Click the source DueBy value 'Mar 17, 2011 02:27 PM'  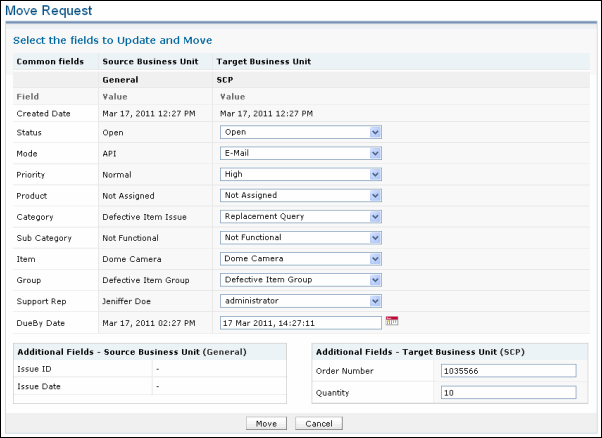149,323
